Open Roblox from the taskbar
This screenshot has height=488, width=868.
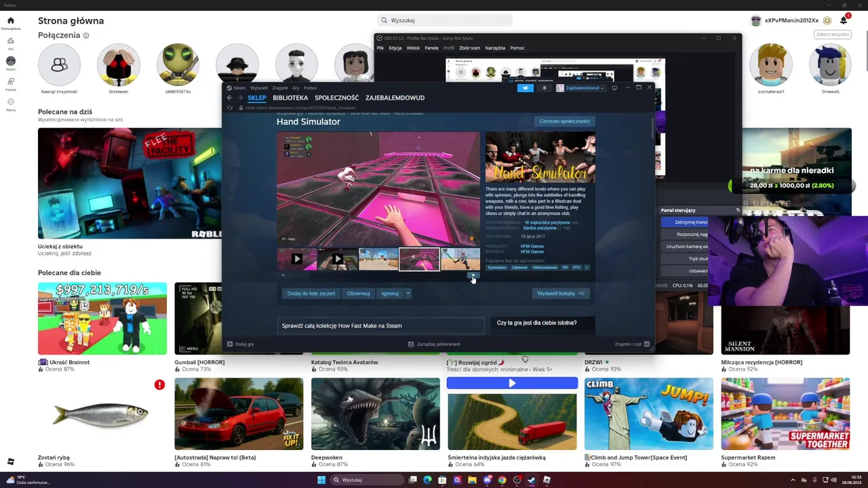(x=547, y=480)
